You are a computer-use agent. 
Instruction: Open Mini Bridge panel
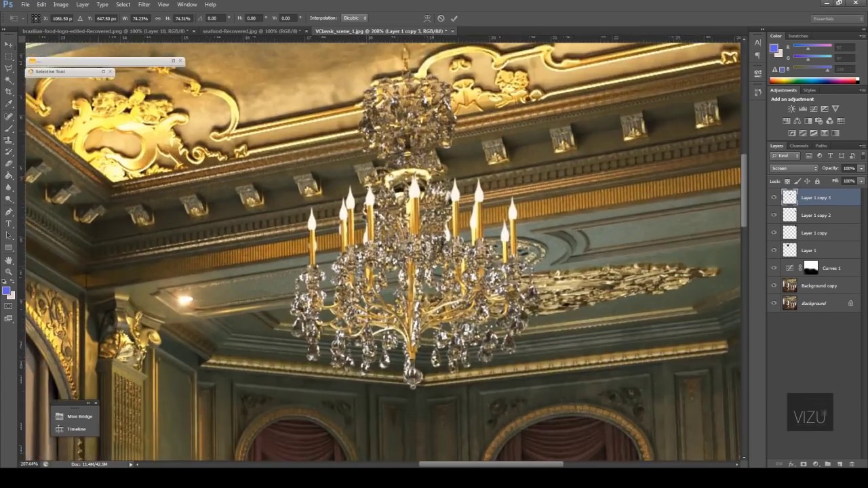click(75, 416)
